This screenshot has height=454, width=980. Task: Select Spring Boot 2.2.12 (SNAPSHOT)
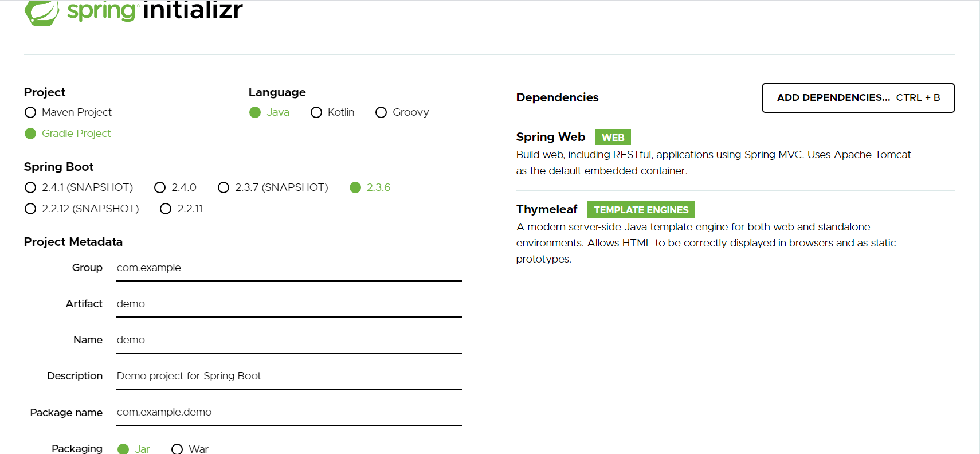(x=30, y=209)
